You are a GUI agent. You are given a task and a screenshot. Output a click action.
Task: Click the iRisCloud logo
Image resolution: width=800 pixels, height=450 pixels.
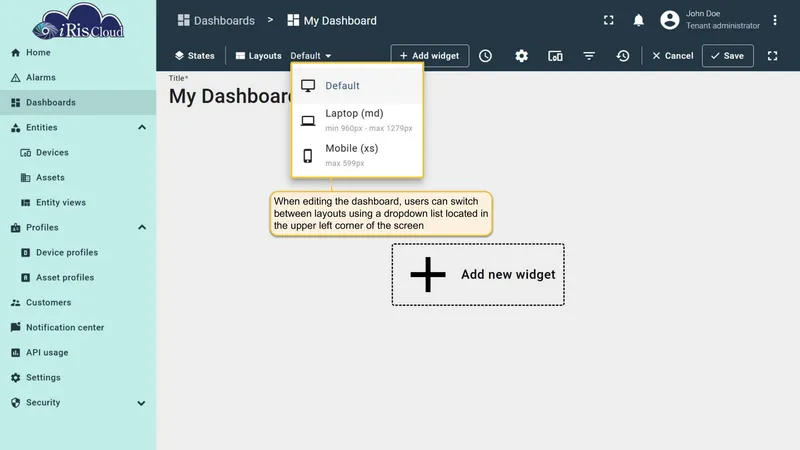(x=78, y=21)
